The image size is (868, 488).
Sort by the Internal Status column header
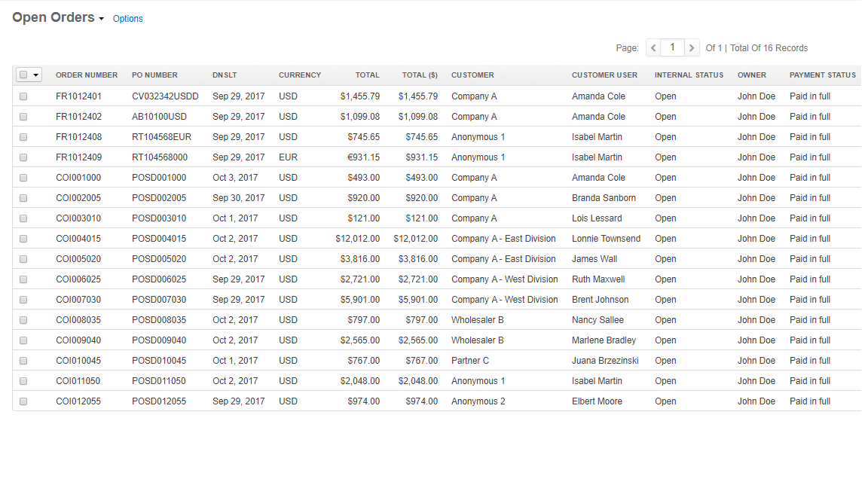(x=689, y=75)
